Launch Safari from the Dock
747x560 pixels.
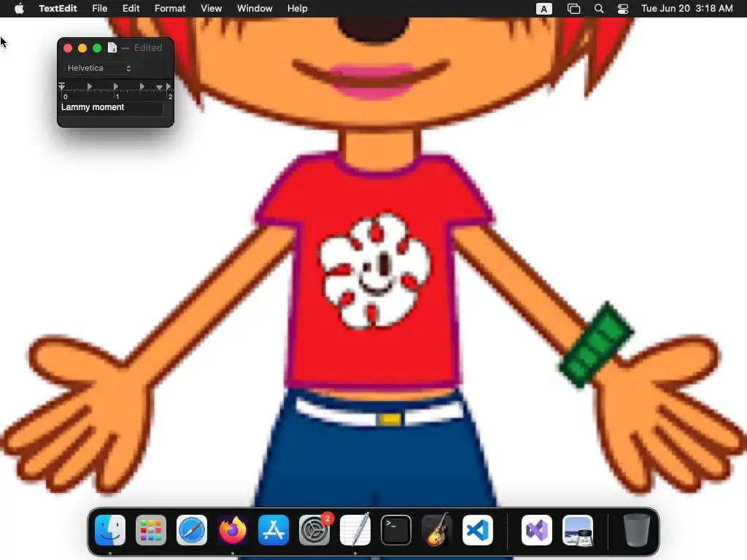click(192, 530)
